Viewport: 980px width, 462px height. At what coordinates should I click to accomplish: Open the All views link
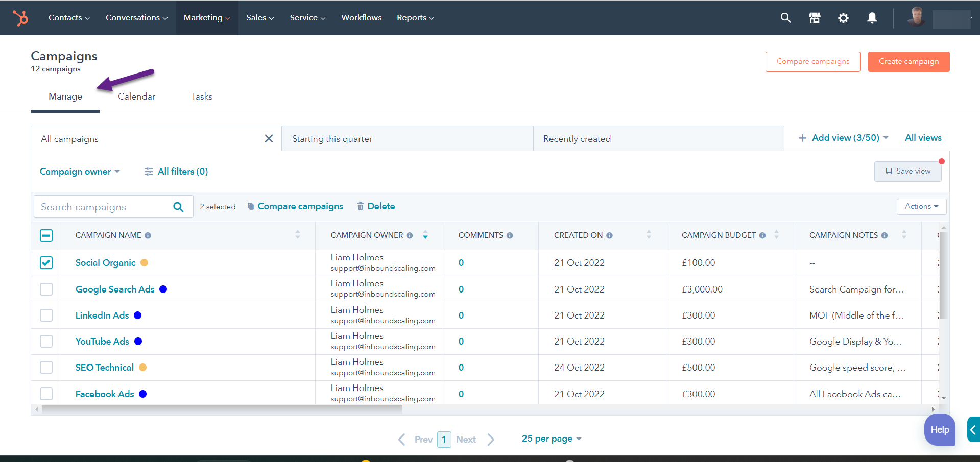click(923, 138)
